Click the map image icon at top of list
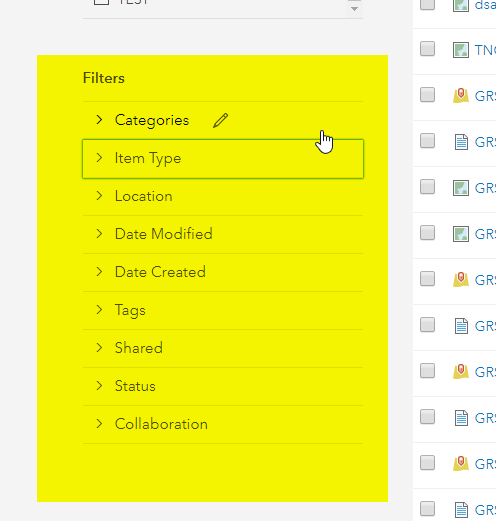 coord(461,5)
